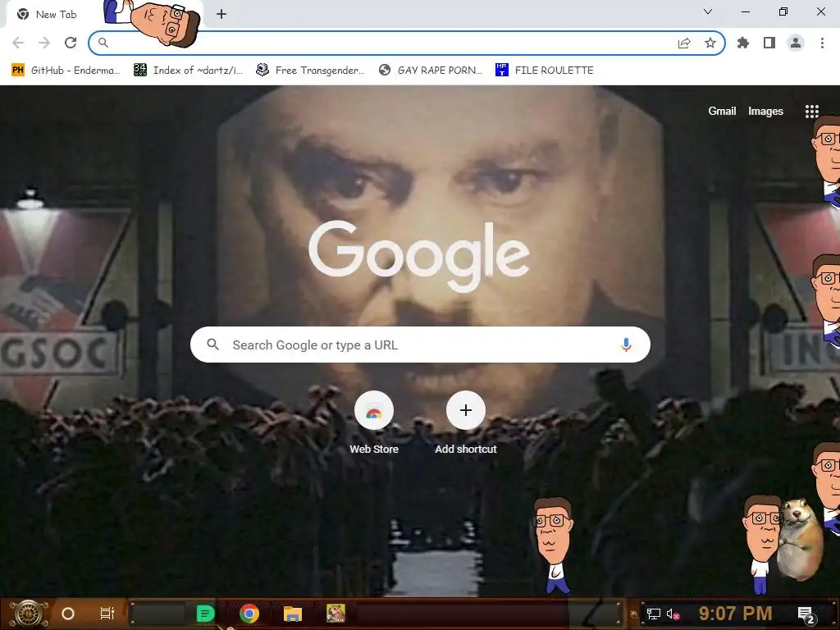Share this page via share icon

coord(684,43)
